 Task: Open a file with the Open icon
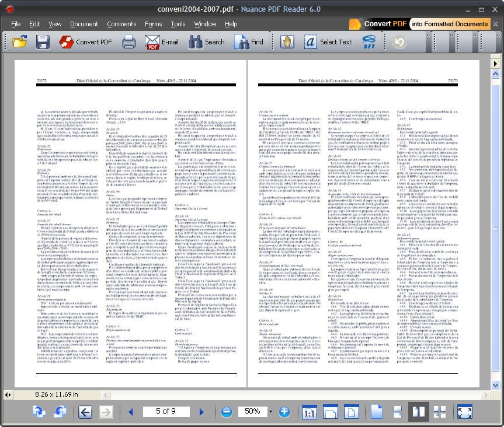(18, 42)
